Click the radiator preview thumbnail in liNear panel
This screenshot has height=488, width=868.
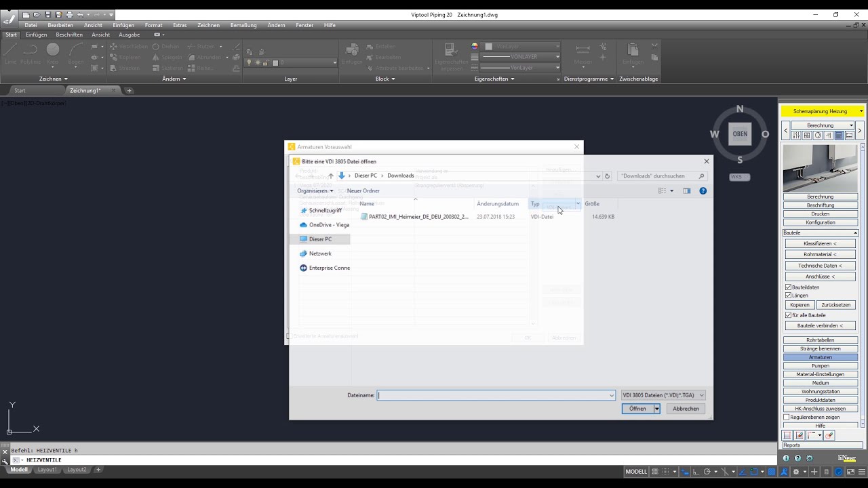pos(820,168)
